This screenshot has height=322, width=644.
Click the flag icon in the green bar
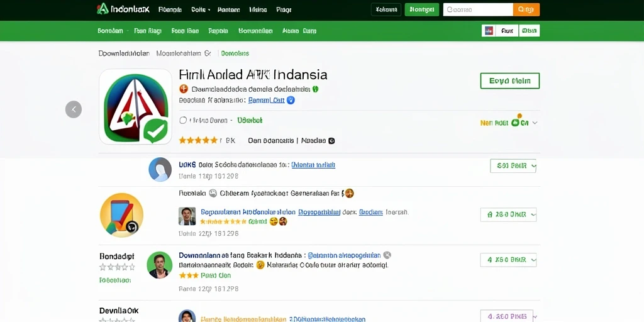[x=489, y=31]
